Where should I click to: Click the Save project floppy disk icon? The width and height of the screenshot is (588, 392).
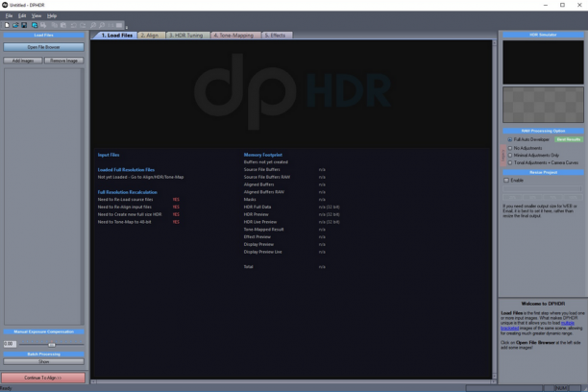24,25
